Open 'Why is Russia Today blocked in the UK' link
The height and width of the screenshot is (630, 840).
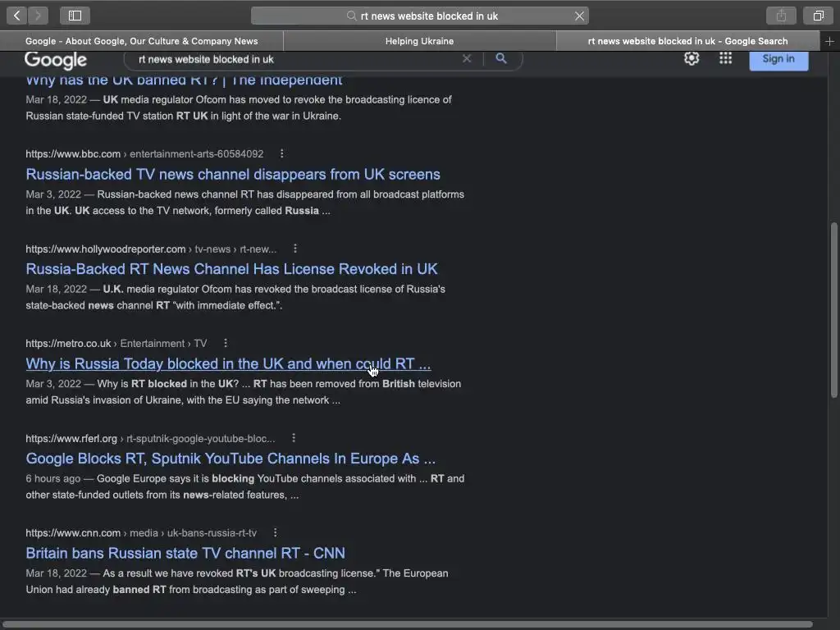[x=228, y=363]
